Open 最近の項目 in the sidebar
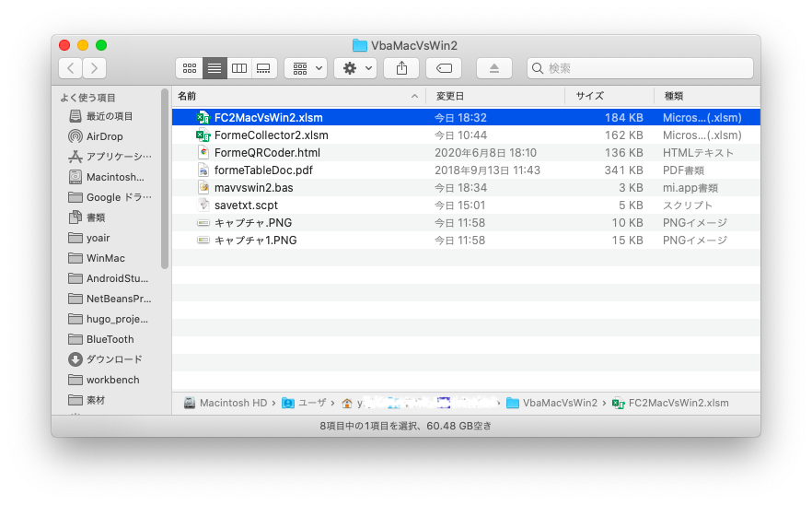812x505 pixels. tap(109, 116)
